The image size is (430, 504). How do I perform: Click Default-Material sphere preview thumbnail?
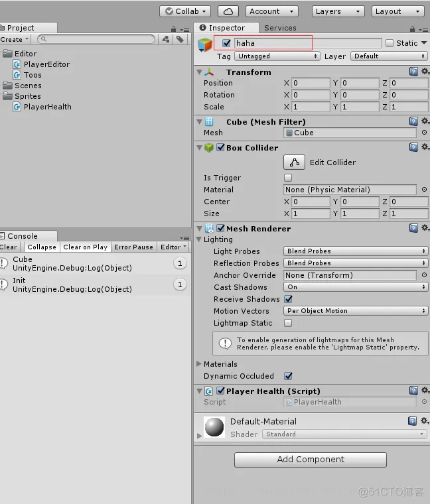pyautogui.click(x=214, y=427)
